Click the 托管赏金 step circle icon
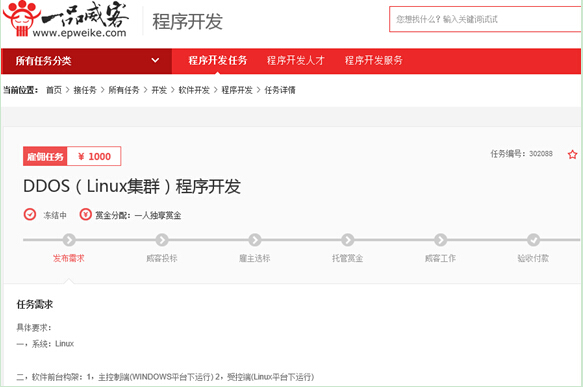 click(x=348, y=240)
